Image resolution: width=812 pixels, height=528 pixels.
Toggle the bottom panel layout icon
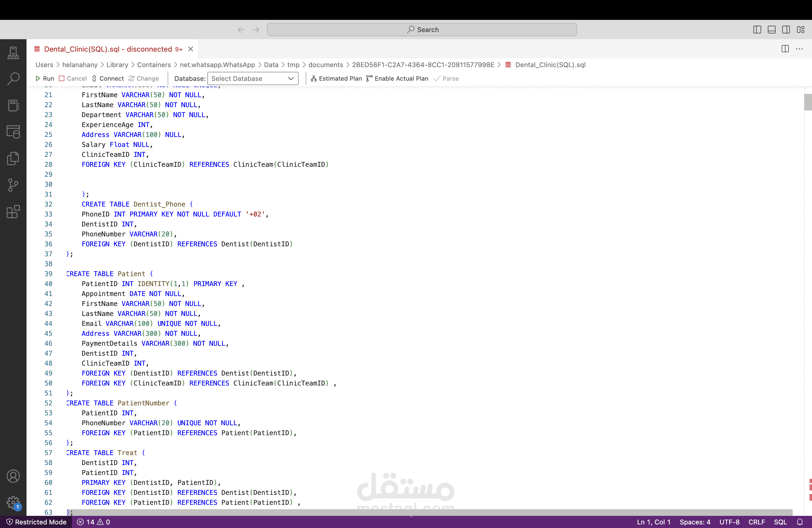(771, 30)
